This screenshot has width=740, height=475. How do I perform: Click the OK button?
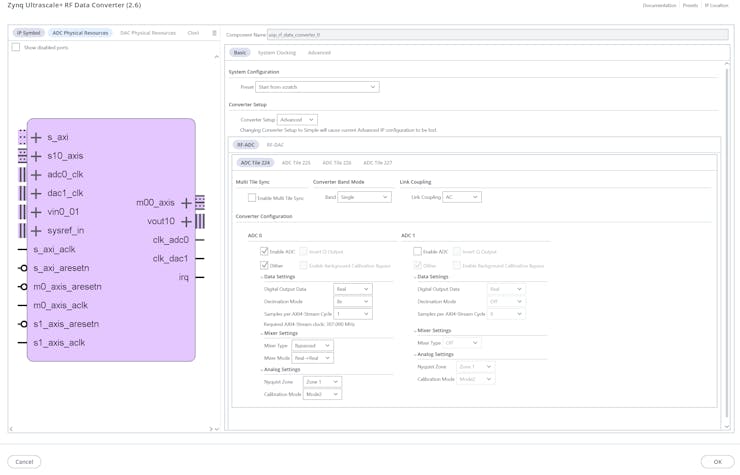coord(717,462)
